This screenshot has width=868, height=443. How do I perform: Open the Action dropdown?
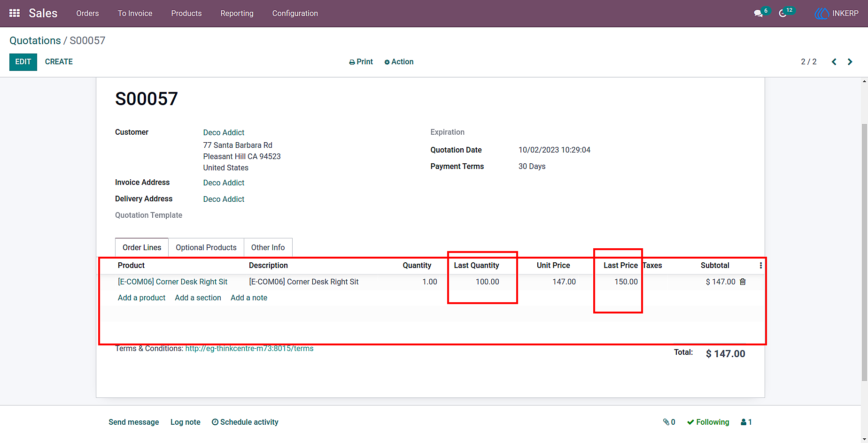(399, 62)
